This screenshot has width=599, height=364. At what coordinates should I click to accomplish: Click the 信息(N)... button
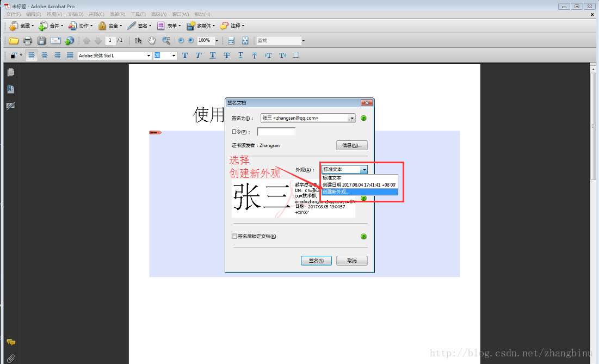352,145
